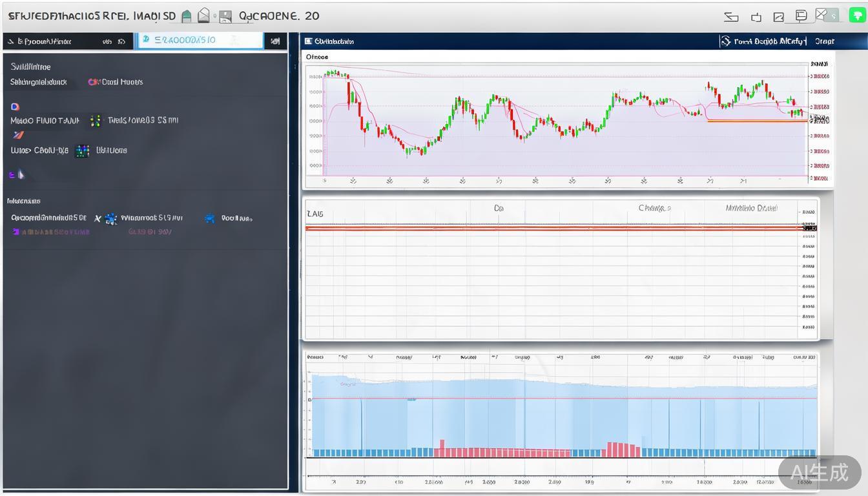
Task: Click the X icon in the lower list row
Action: point(98,219)
